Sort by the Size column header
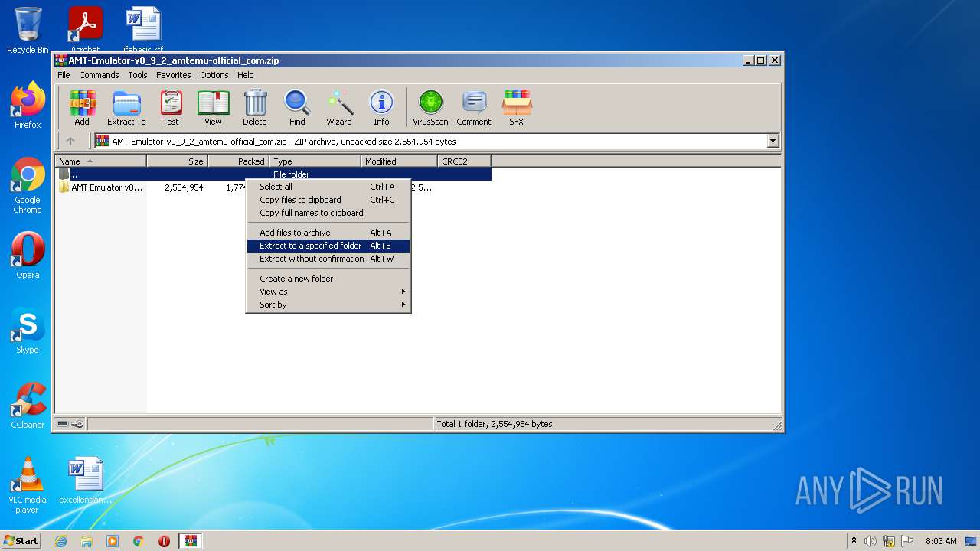The image size is (980, 551). point(177,161)
